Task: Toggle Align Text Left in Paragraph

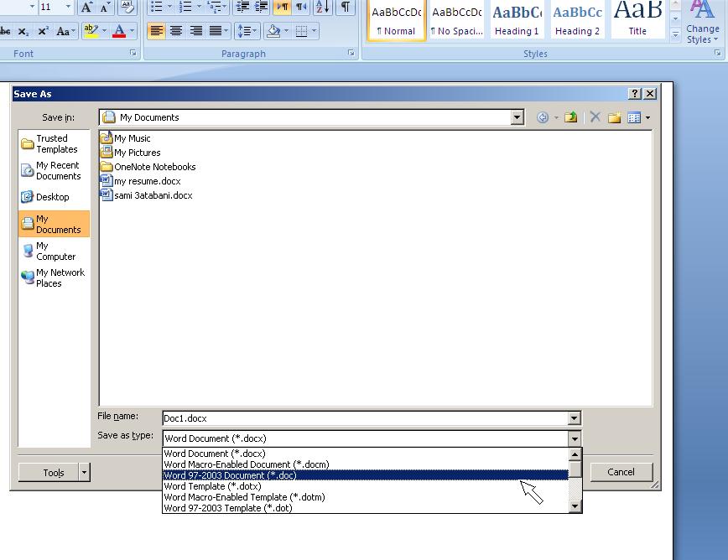Action: coord(157,31)
